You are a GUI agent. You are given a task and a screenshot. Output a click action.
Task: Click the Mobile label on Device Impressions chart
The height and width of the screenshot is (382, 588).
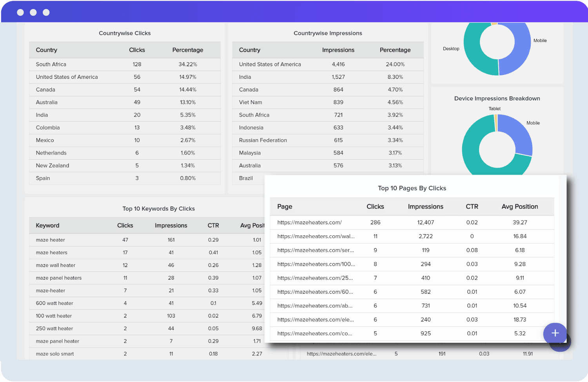click(534, 123)
